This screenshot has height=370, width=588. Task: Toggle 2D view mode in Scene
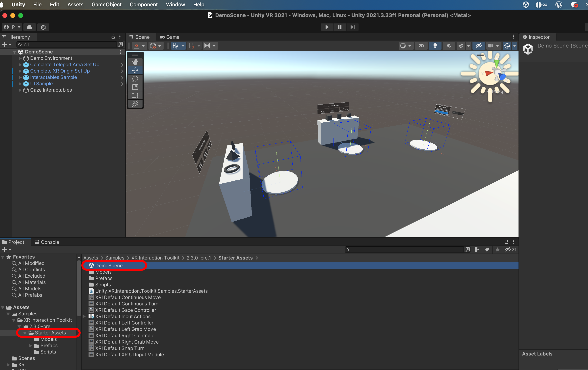421,46
